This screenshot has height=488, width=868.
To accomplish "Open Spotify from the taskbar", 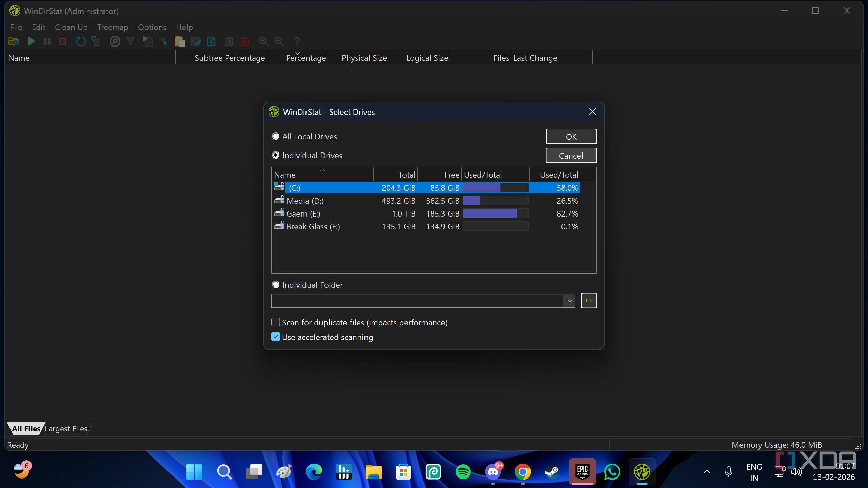I will click(463, 471).
